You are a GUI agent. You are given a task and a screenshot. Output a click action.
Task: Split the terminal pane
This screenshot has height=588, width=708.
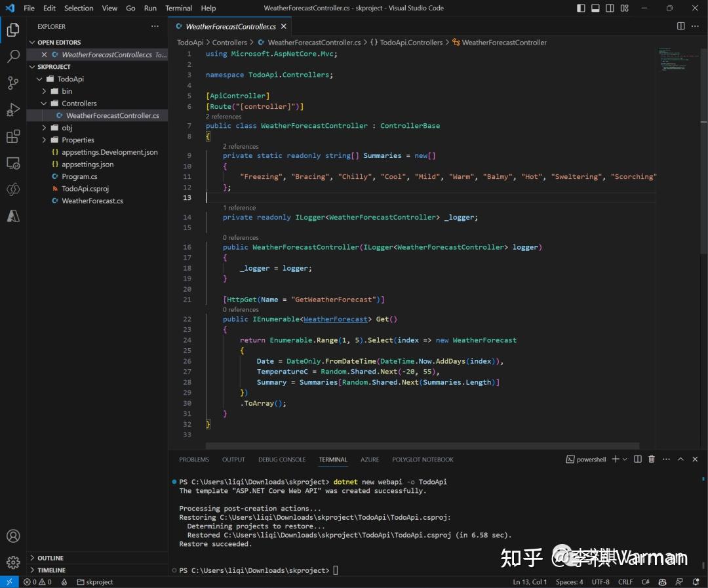tap(637, 459)
